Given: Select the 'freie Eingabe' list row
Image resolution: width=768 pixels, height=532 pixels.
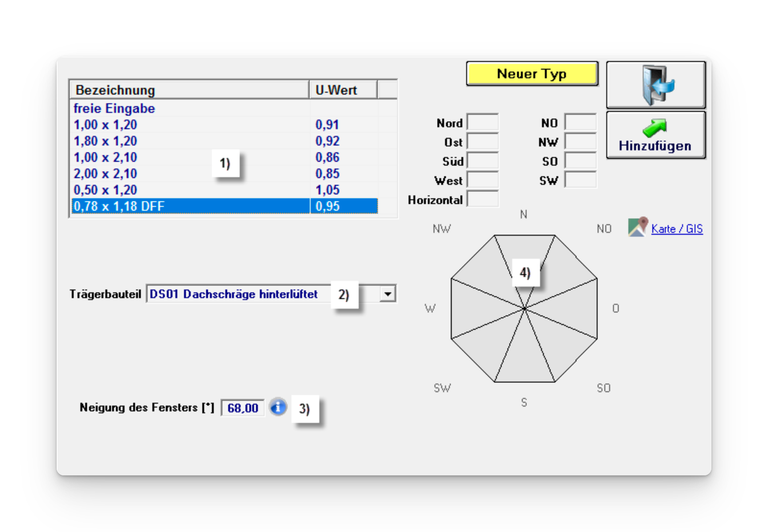Looking at the screenshot, I should click(114, 108).
